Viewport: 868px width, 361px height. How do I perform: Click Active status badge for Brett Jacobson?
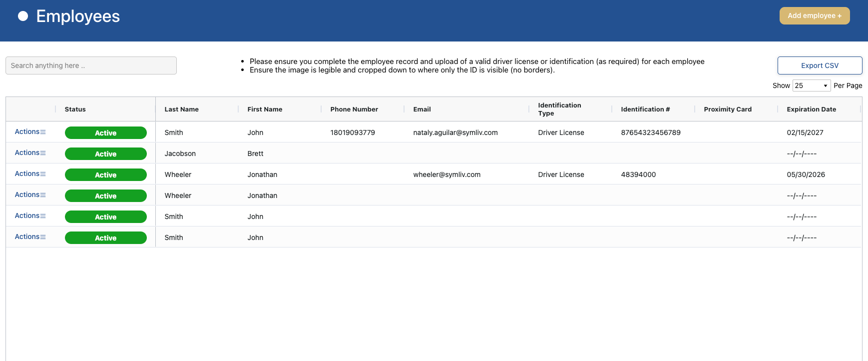(x=105, y=154)
